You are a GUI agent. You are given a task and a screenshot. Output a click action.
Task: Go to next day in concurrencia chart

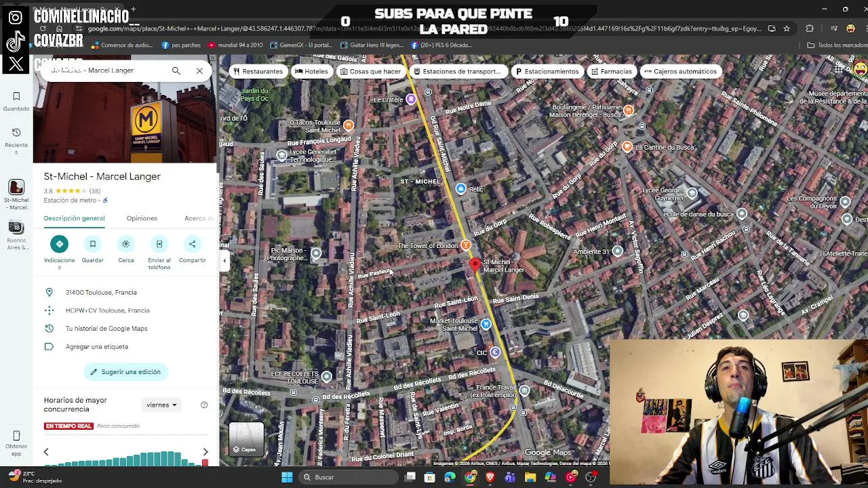[x=205, y=452]
